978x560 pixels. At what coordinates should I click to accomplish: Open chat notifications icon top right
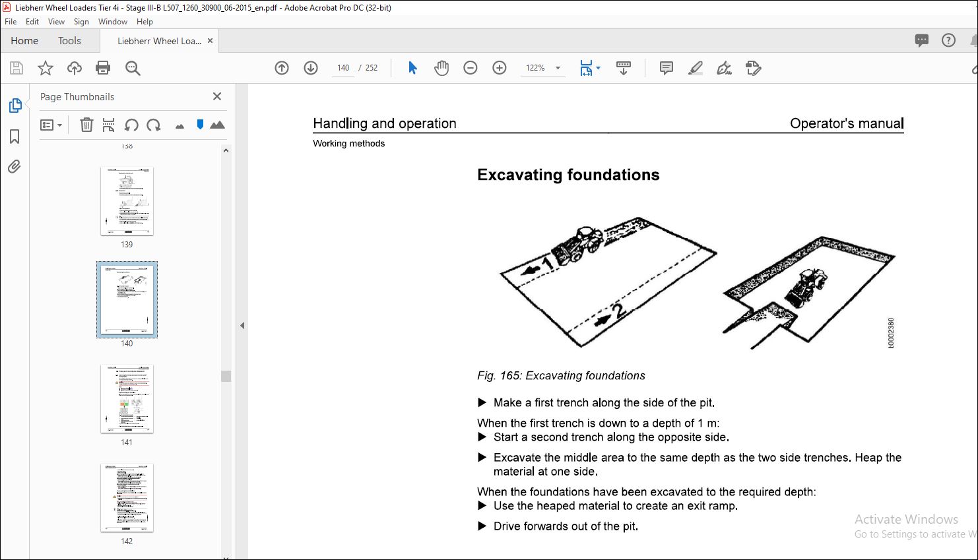pos(922,41)
